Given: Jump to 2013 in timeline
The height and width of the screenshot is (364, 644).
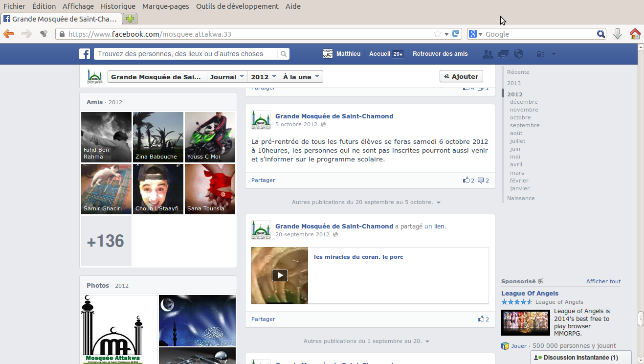Looking at the screenshot, I should [x=514, y=83].
